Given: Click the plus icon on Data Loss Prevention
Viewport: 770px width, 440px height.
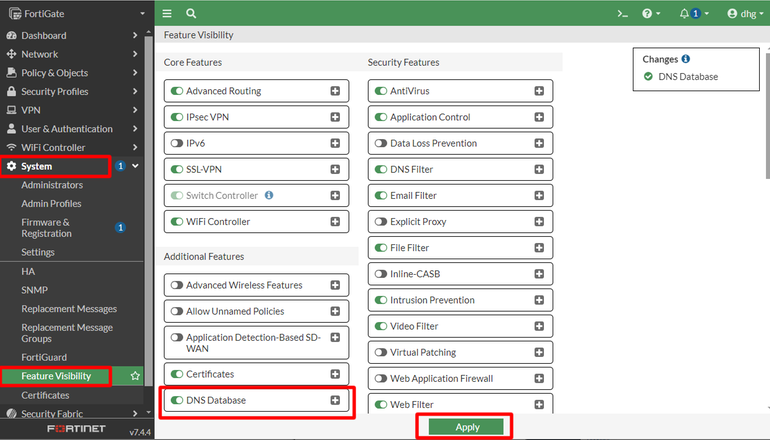Looking at the screenshot, I should pyautogui.click(x=539, y=143).
